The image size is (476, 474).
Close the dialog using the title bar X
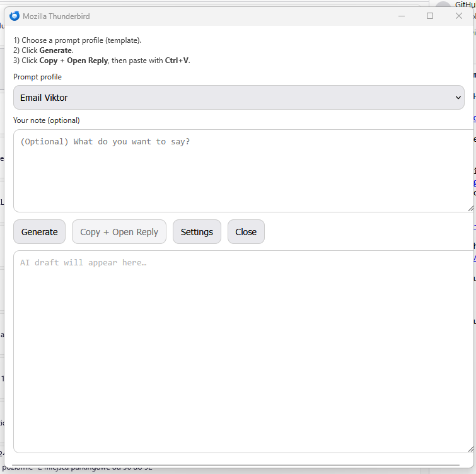pos(459,16)
